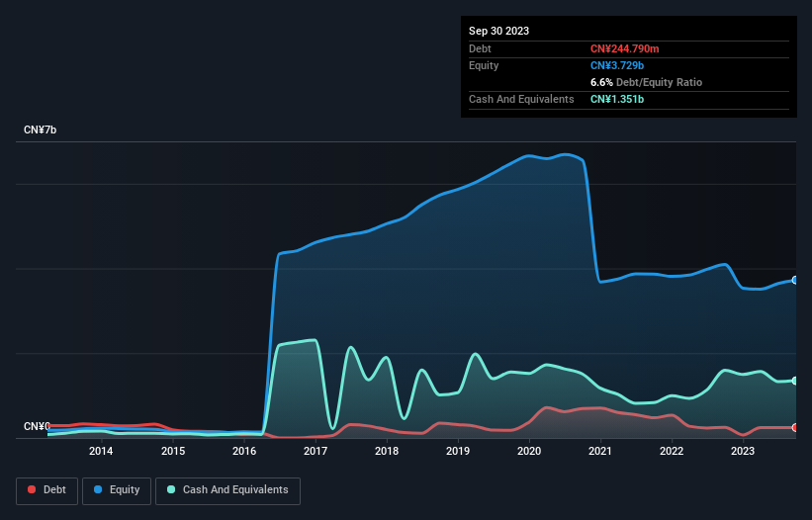This screenshot has width=812, height=520.
Task: Select the Equity endpoint marker on chart
Action: click(795, 280)
